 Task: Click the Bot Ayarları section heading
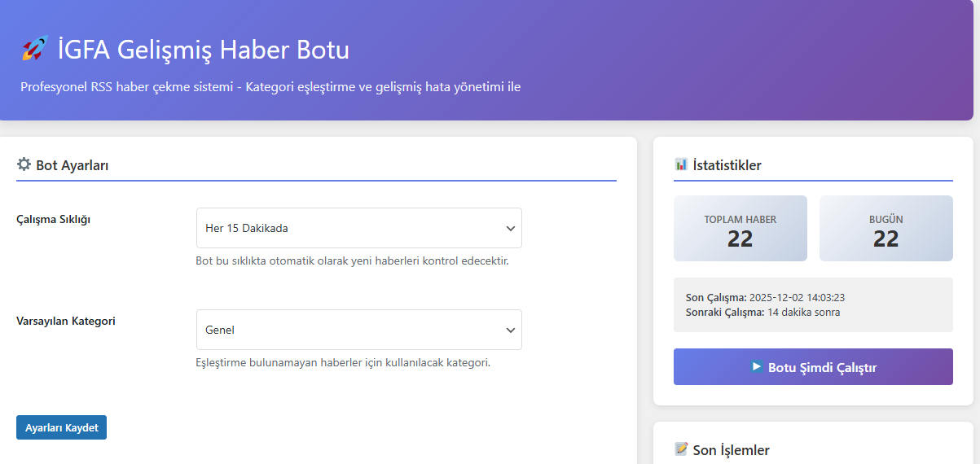coord(73,165)
